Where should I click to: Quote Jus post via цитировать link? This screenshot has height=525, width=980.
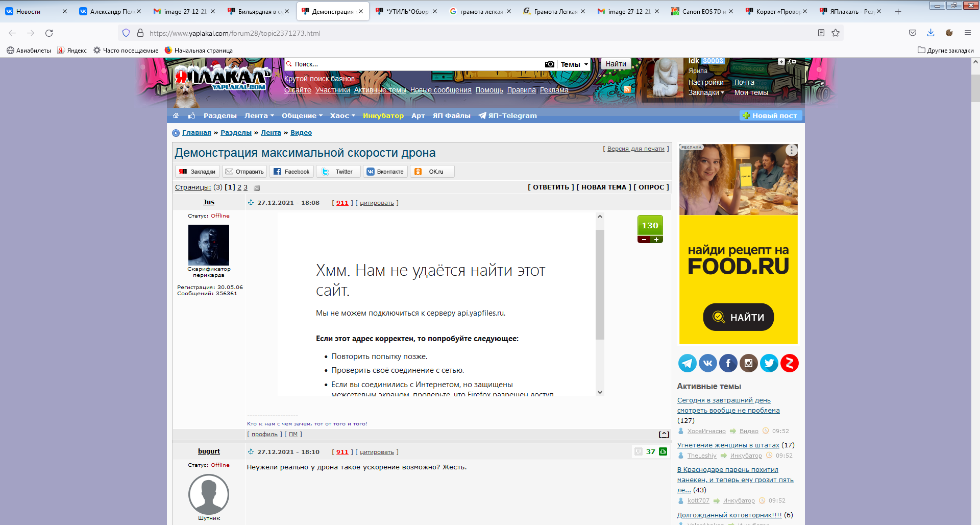pos(377,203)
